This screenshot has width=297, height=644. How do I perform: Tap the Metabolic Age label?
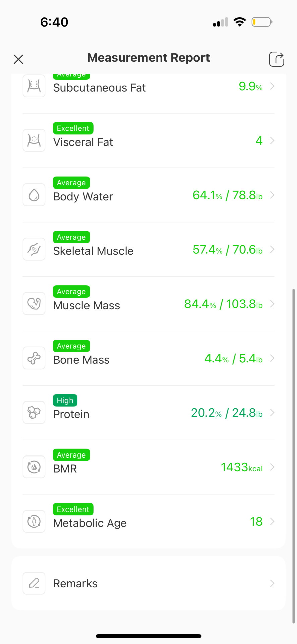(90, 523)
